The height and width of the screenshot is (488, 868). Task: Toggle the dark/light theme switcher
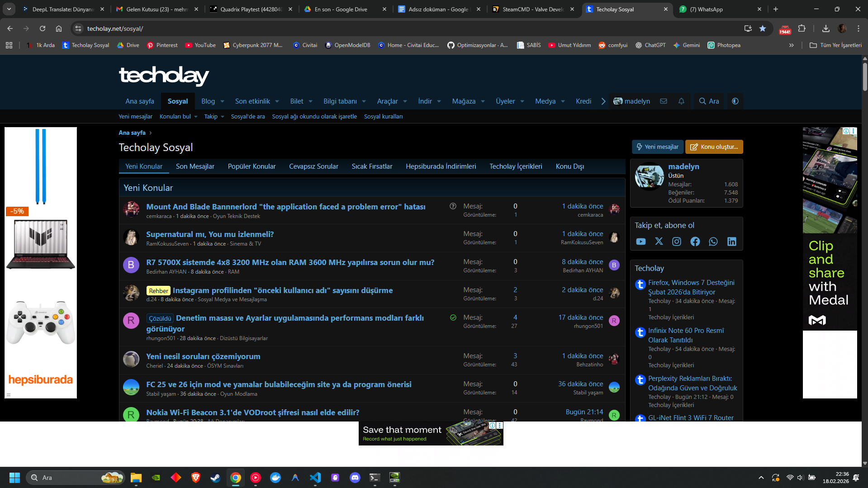735,101
